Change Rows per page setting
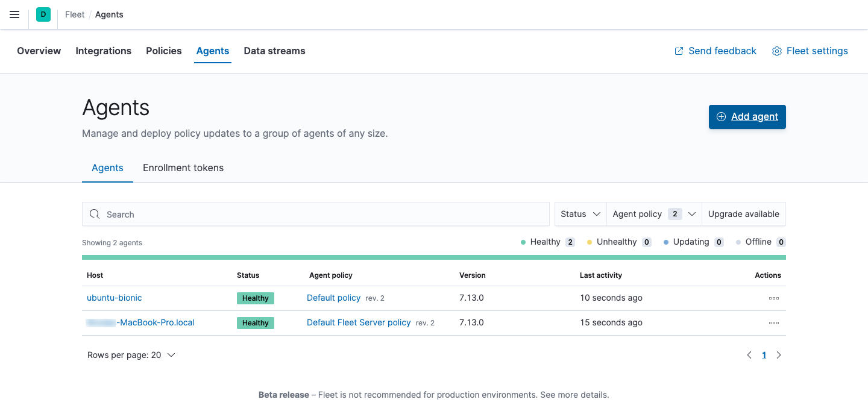Image resolution: width=868 pixels, height=411 pixels. coord(131,355)
